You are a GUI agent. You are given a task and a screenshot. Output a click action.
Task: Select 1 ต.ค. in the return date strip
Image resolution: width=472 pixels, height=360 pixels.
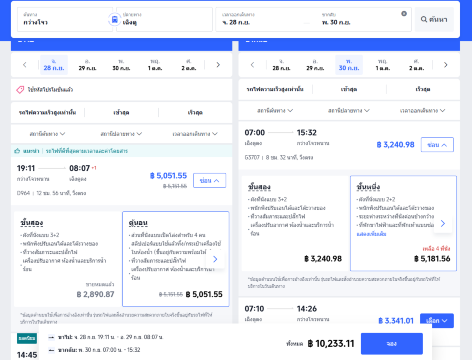[383, 65]
